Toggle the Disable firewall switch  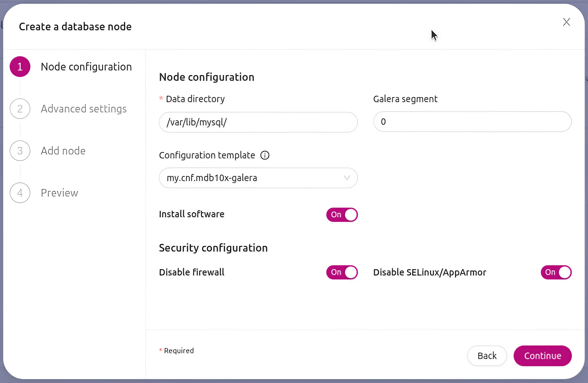(x=342, y=272)
